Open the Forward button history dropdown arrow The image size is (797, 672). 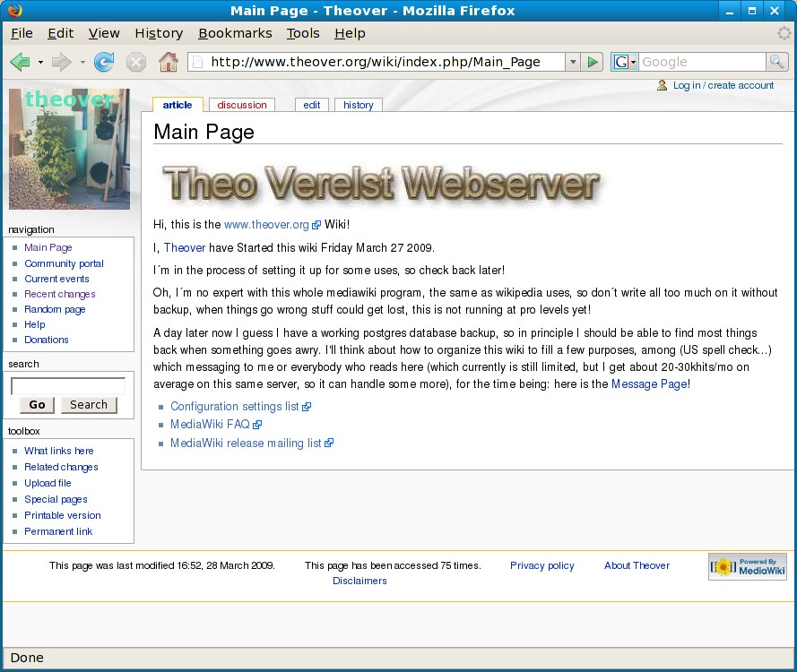click(82, 63)
